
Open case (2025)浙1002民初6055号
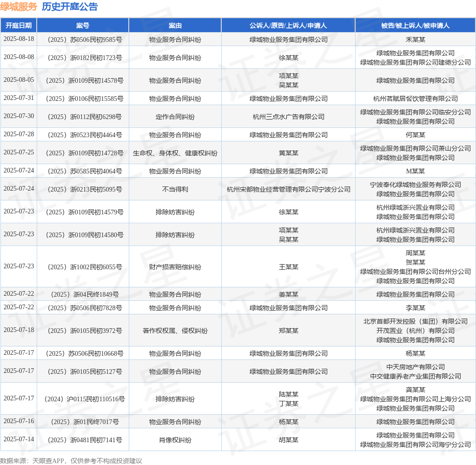[x=85, y=267]
